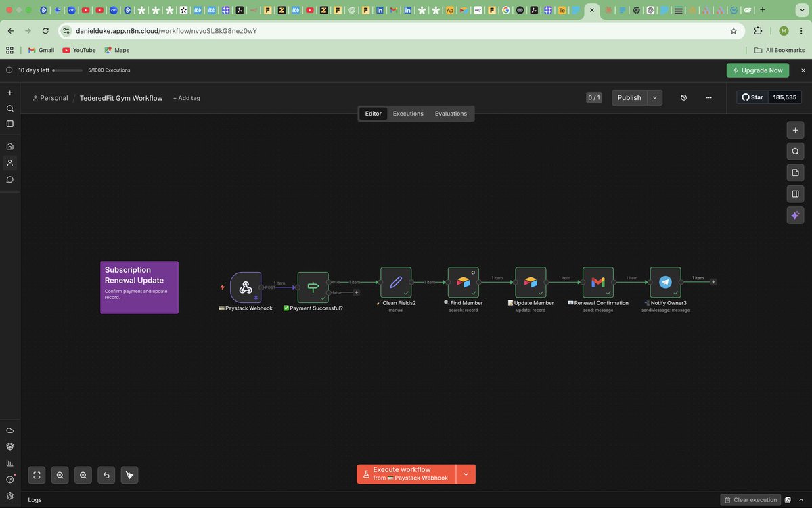
Task: Click Clear execution in logs bar
Action: [x=750, y=500]
